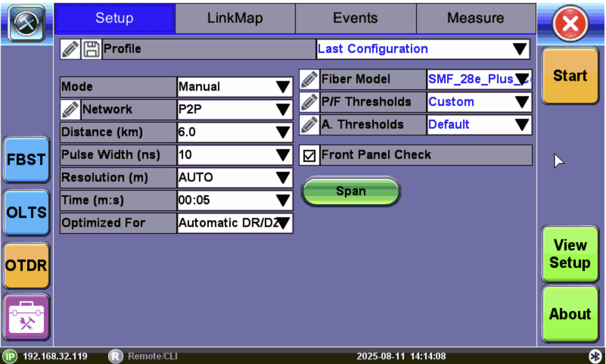Expand the Distance (km) dropdown
This screenshot has height=364, width=606.
[235, 132]
